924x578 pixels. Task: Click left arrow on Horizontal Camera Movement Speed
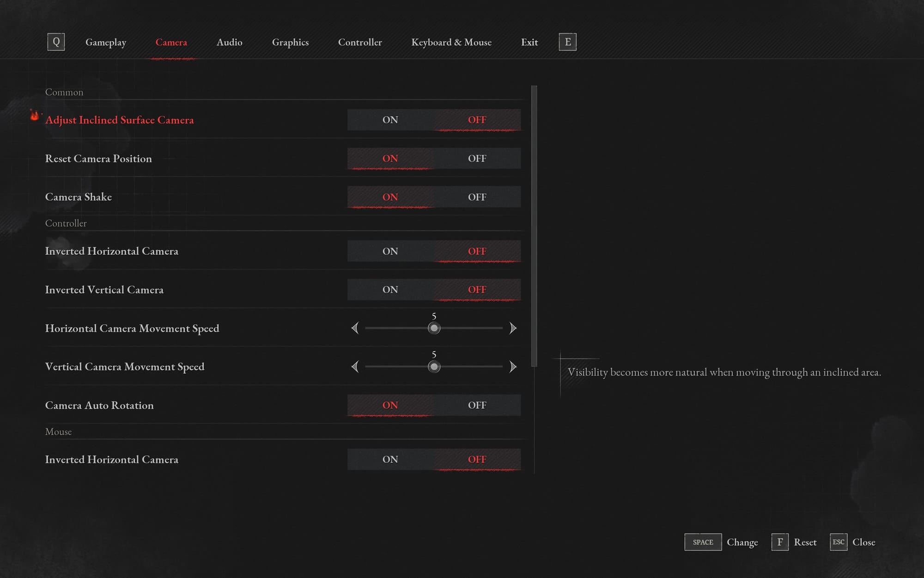pos(356,328)
